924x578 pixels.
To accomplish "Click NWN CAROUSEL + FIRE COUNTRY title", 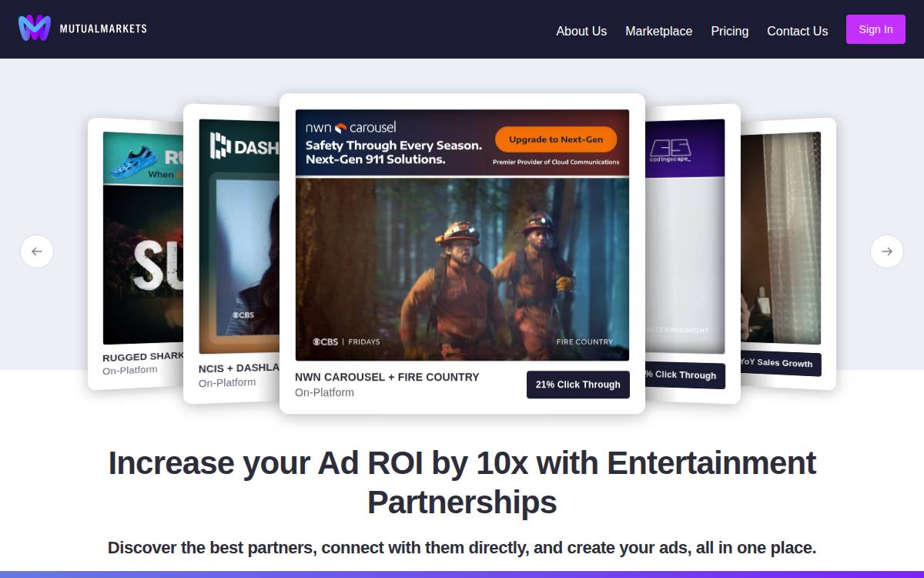I will click(x=387, y=377).
